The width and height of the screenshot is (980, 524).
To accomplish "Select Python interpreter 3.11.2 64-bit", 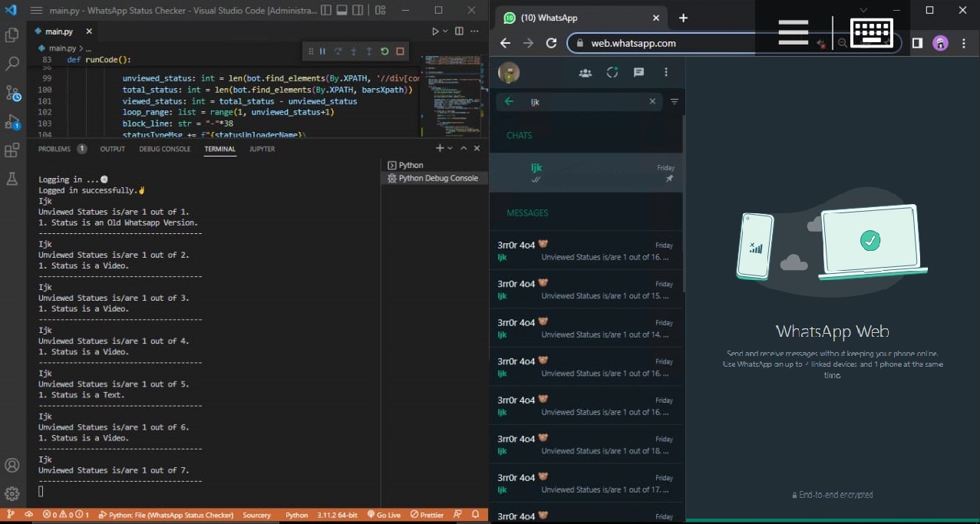I will pyautogui.click(x=337, y=515).
